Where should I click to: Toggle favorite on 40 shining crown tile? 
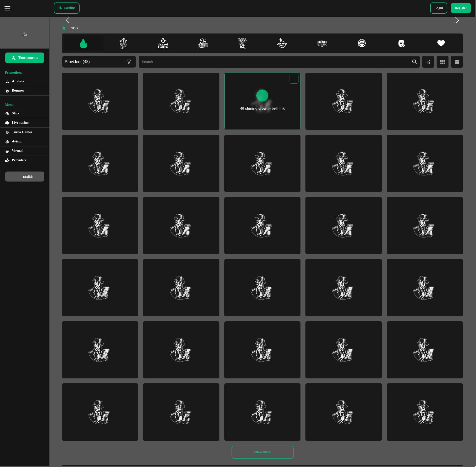tap(294, 79)
